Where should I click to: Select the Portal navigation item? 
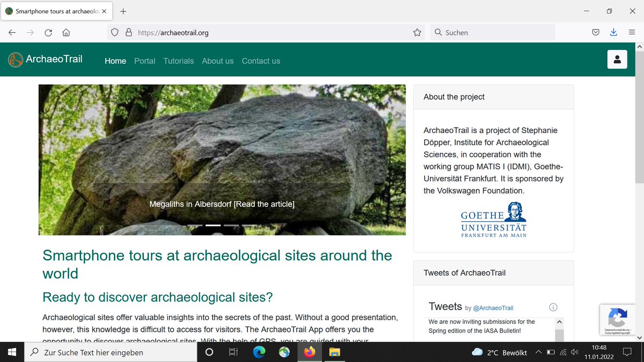pos(144,61)
